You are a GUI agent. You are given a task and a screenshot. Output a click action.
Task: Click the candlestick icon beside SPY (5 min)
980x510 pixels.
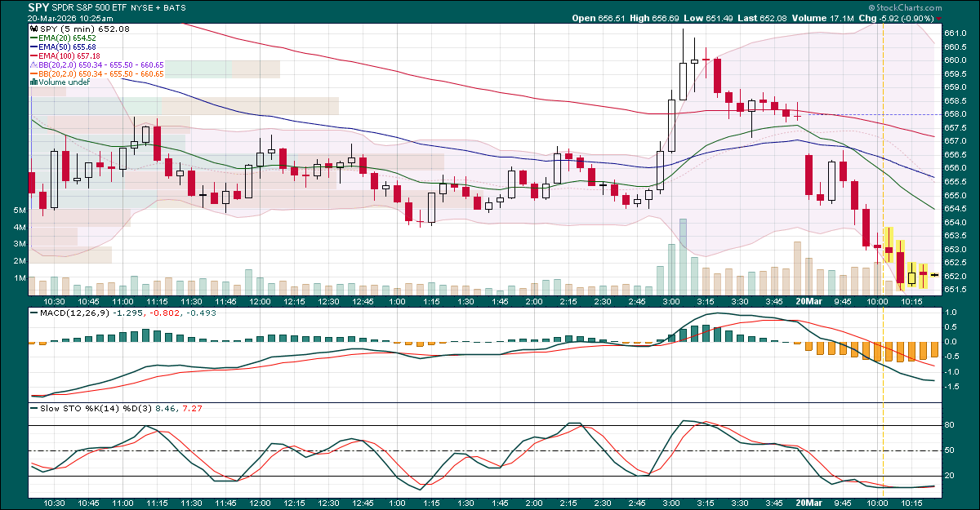pyautogui.click(x=33, y=29)
